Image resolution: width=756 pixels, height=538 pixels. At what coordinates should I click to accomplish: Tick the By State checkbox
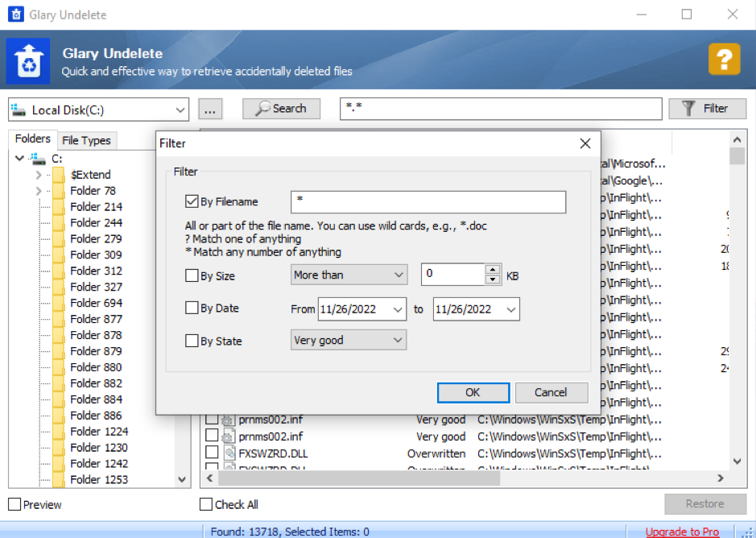coord(192,341)
